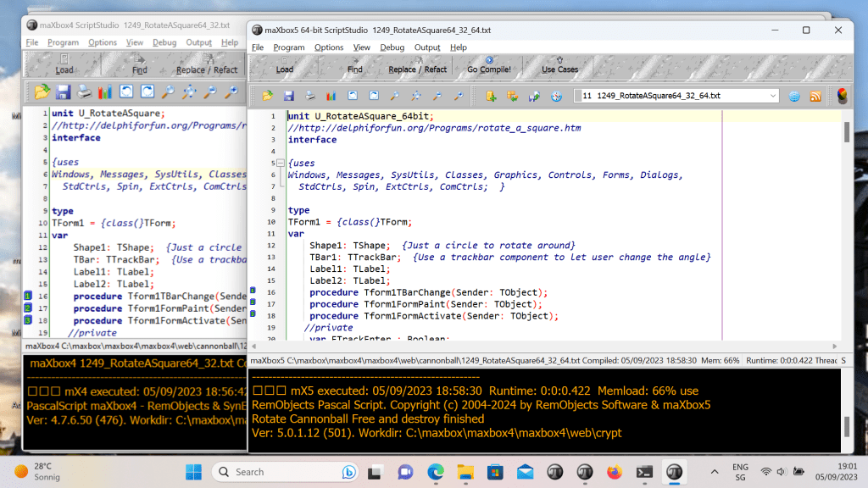Print script using maXbox5 printer icon
This screenshot has height=488, width=868.
click(x=309, y=96)
